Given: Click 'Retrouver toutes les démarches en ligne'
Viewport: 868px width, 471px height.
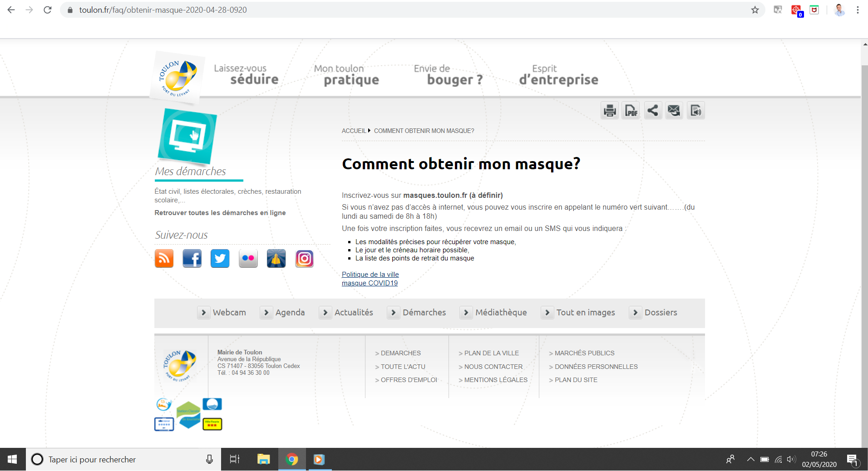Looking at the screenshot, I should pyautogui.click(x=220, y=213).
